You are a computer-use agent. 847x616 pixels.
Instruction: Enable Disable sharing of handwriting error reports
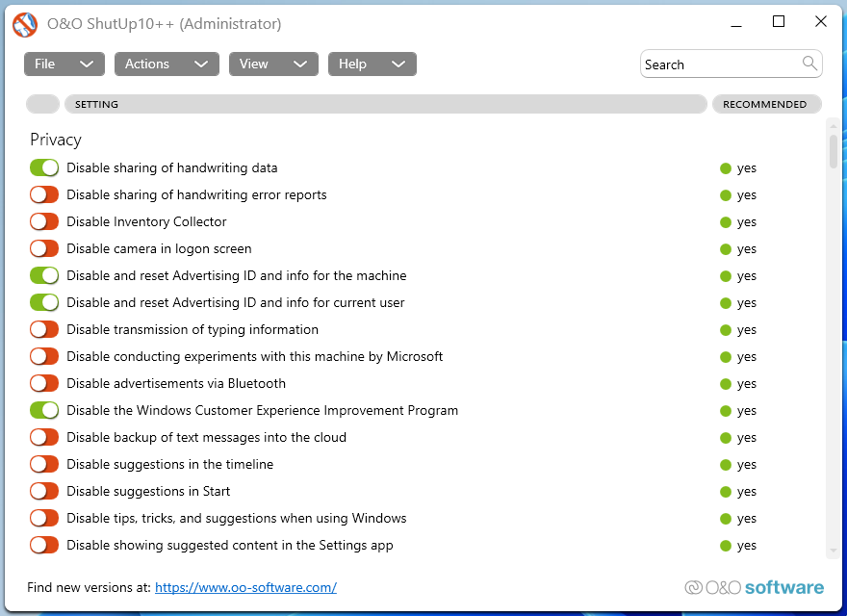44,195
